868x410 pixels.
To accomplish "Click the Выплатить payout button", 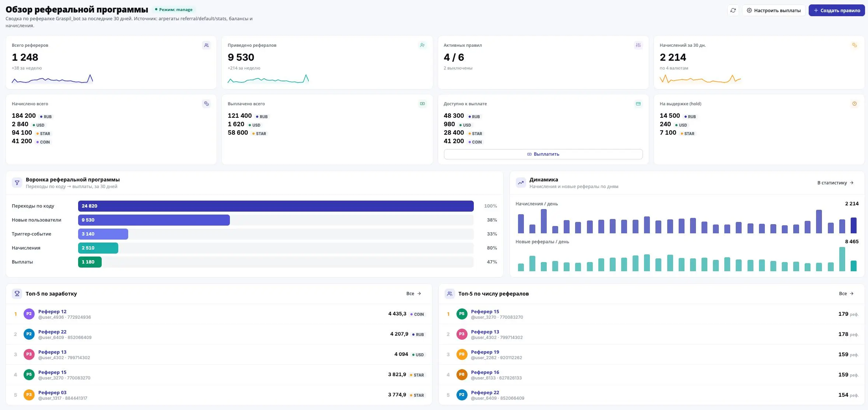I will click(x=543, y=154).
